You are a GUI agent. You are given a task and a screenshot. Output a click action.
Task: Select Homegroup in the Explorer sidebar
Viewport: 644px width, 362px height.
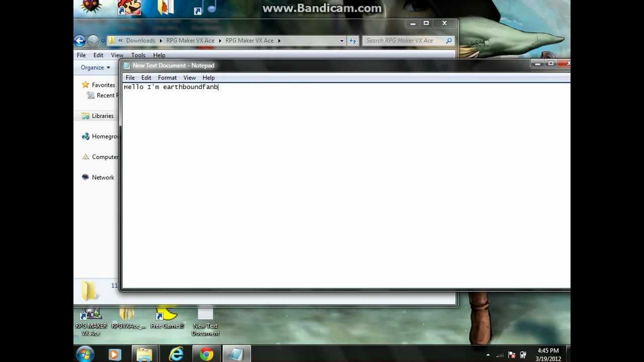pyautogui.click(x=105, y=137)
